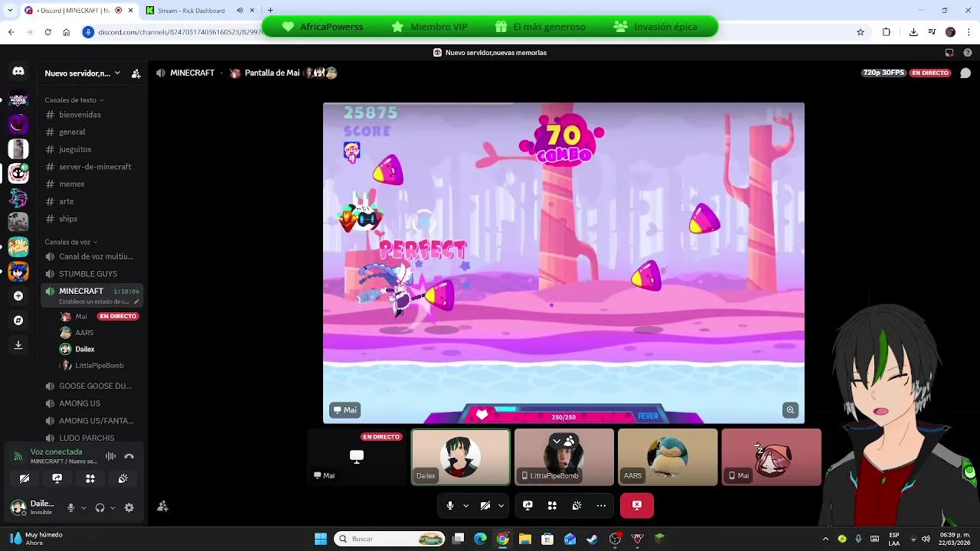Collapse the Canales de voz category

click(71, 242)
